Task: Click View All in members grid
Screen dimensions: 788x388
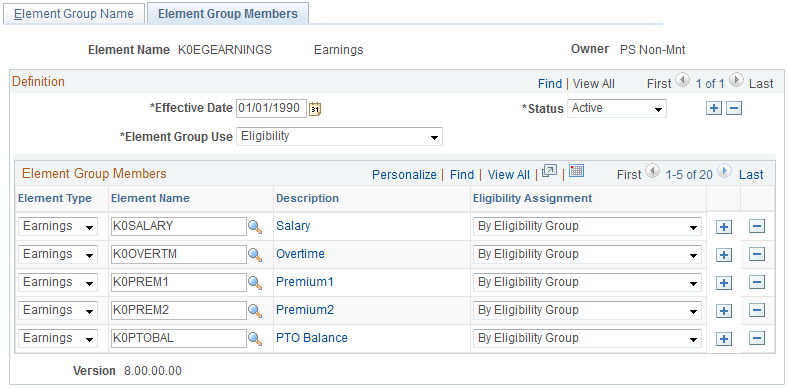Action: 509,174
